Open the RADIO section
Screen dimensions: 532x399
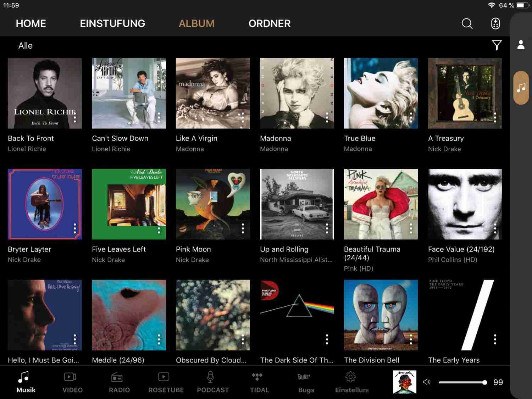pyautogui.click(x=119, y=382)
